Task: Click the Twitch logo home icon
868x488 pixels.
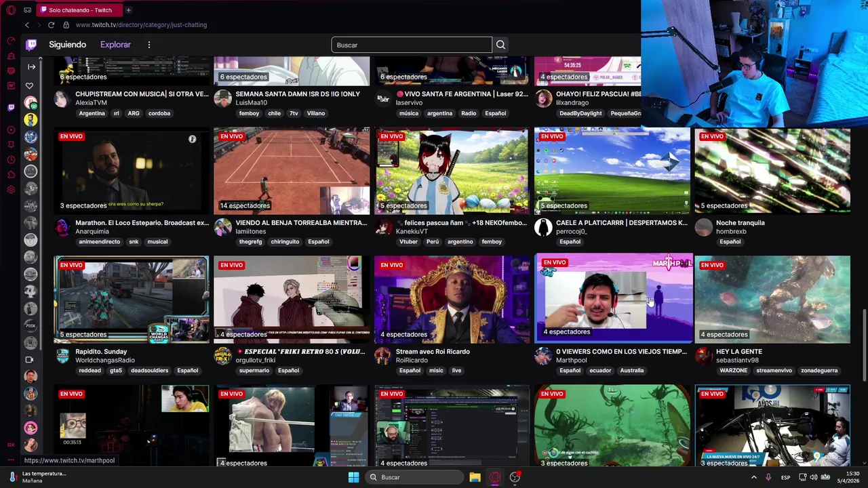Action: (x=31, y=45)
